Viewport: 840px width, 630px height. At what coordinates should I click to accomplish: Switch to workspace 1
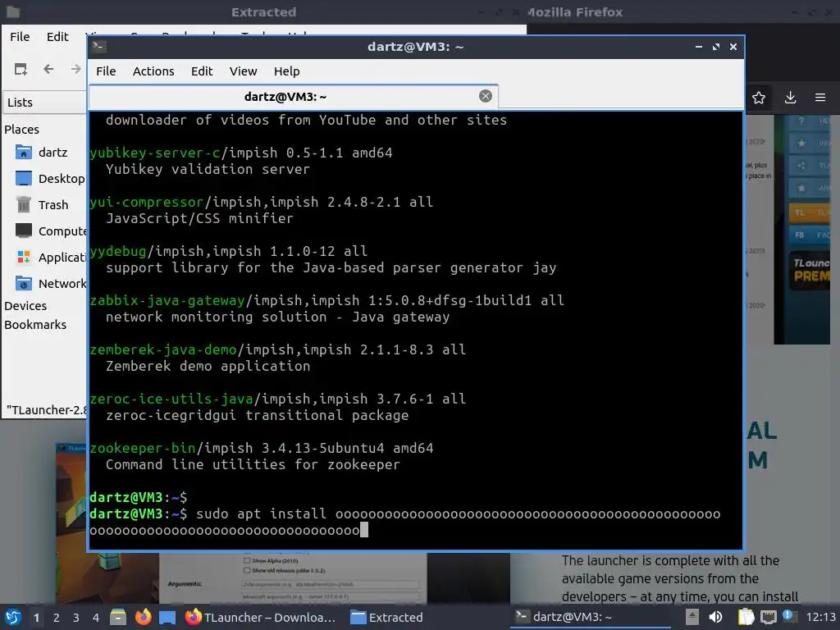(x=36, y=618)
